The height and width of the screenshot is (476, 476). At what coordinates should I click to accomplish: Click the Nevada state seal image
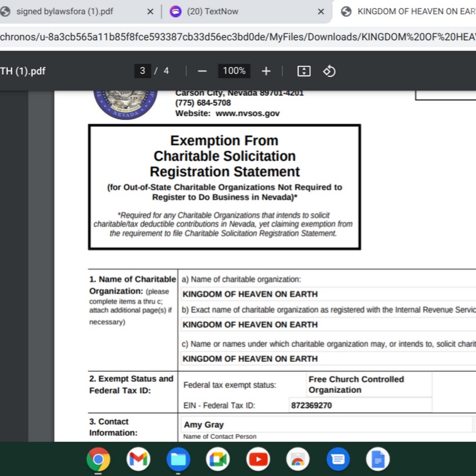(125, 105)
